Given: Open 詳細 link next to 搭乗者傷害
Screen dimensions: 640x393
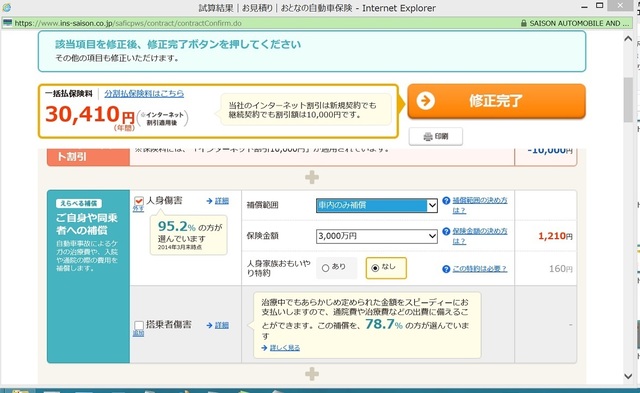Looking at the screenshot, I should click(222, 325).
